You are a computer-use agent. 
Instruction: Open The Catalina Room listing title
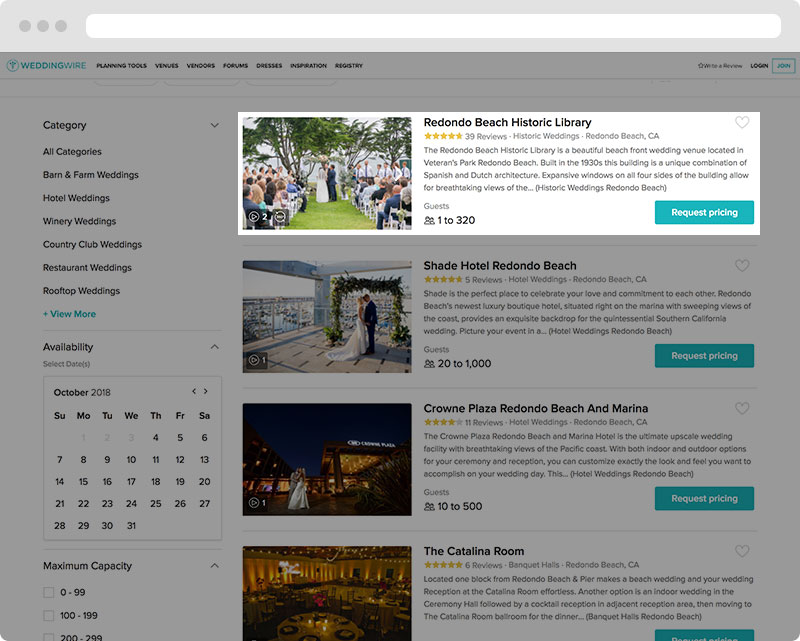point(473,552)
